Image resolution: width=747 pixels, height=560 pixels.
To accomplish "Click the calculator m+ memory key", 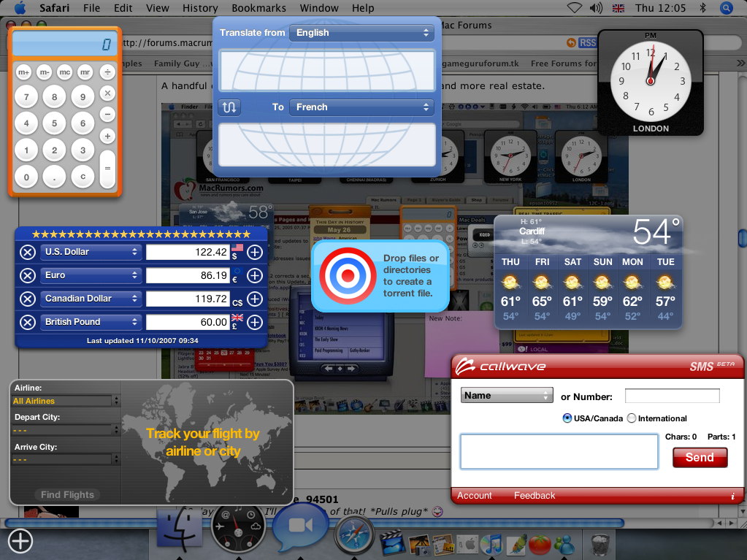I will pyautogui.click(x=23, y=72).
